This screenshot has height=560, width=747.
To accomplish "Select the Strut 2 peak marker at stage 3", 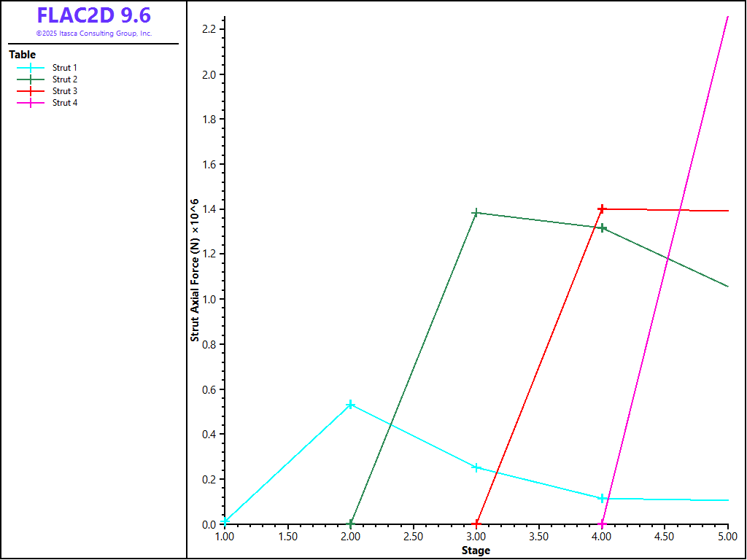I will pyautogui.click(x=476, y=213).
